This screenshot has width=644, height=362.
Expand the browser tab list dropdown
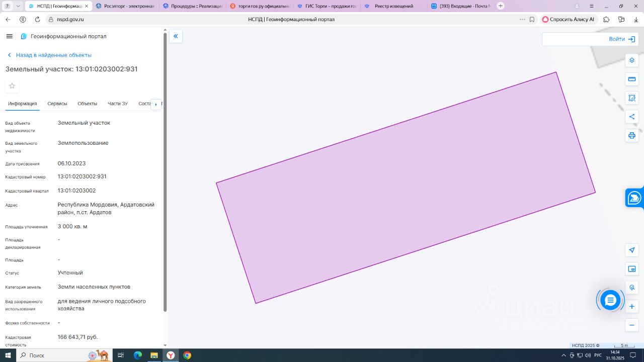[x=19, y=6]
